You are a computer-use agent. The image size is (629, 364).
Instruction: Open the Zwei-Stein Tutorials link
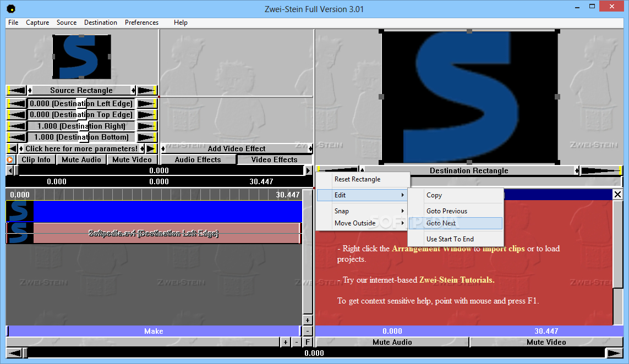pyautogui.click(x=457, y=280)
